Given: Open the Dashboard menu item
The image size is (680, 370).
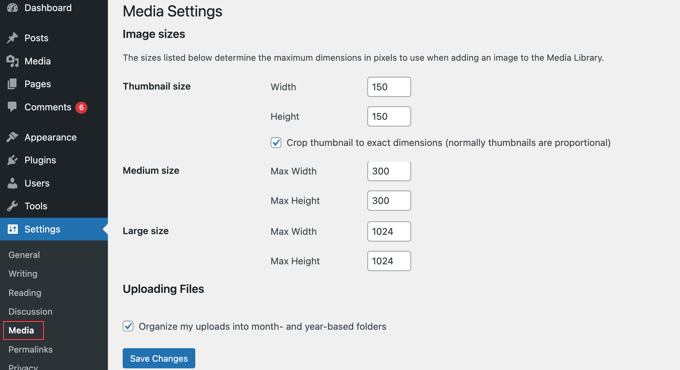Looking at the screenshot, I should tap(48, 8).
